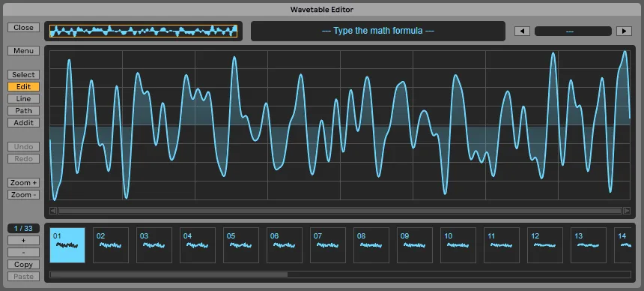Click the Zoom + button
644x291 pixels.
click(x=23, y=183)
